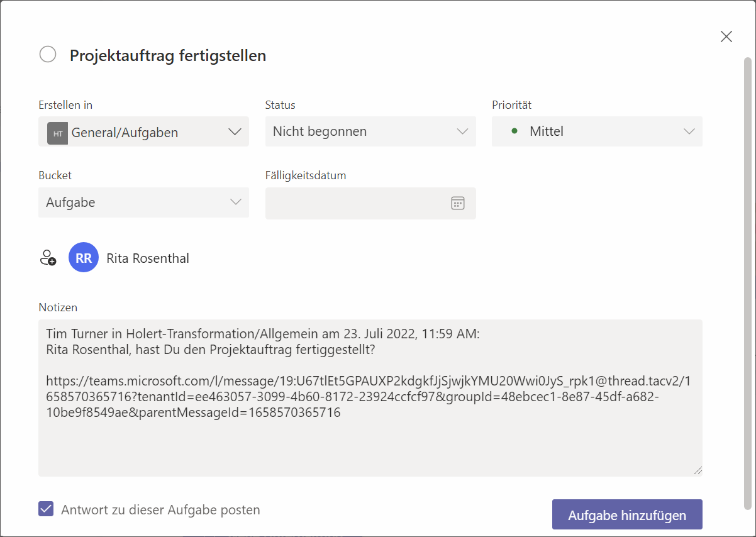Click into the Notizen text area
This screenshot has height=537, width=756.
(370, 397)
